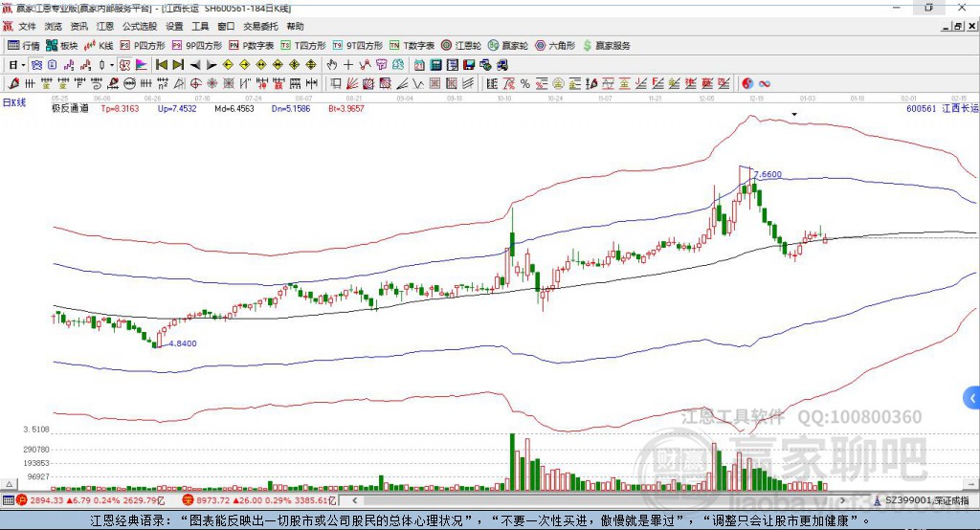This screenshot has width=980, height=530.
Task: Click the 沪 index 2894.33 status entry
Action: (x=91, y=500)
